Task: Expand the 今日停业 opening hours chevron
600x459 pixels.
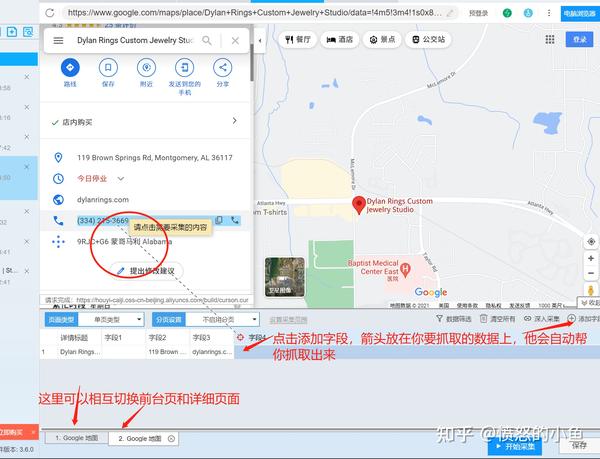Action: click(121, 179)
